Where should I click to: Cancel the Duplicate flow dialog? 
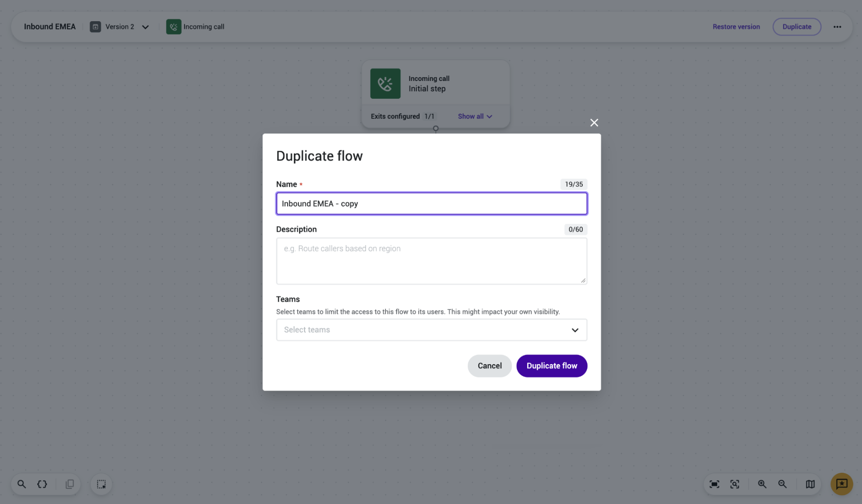tap(489, 366)
